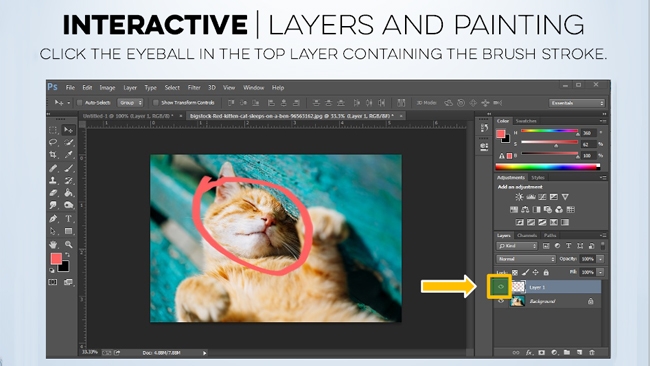Add a Brightness/Contrast adjustment
Screen dimensions: 650x366
click(x=519, y=197)
